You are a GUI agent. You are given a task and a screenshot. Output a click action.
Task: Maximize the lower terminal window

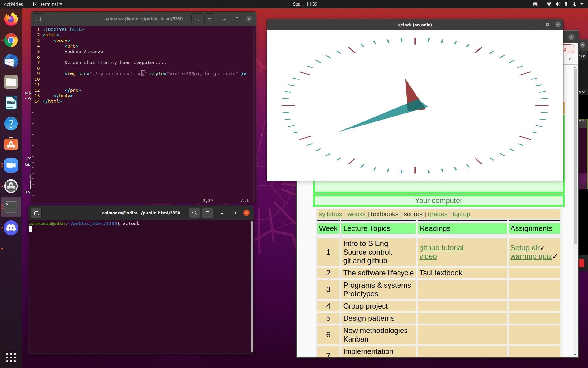(x=234, y=213)
